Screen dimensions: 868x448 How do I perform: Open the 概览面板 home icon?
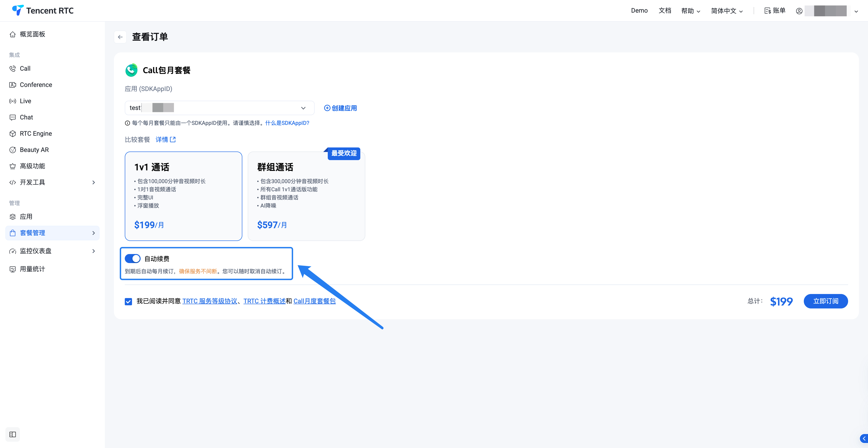(x=13, y=34)
